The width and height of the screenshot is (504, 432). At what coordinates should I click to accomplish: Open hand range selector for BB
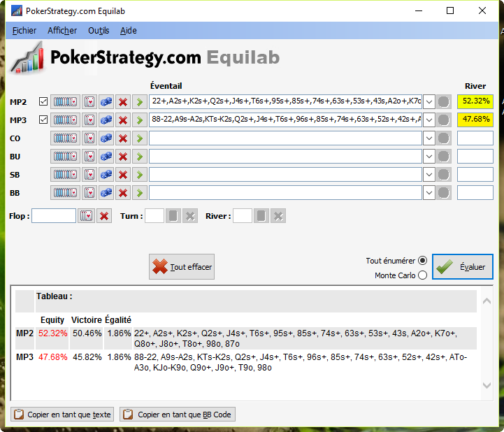65,193
